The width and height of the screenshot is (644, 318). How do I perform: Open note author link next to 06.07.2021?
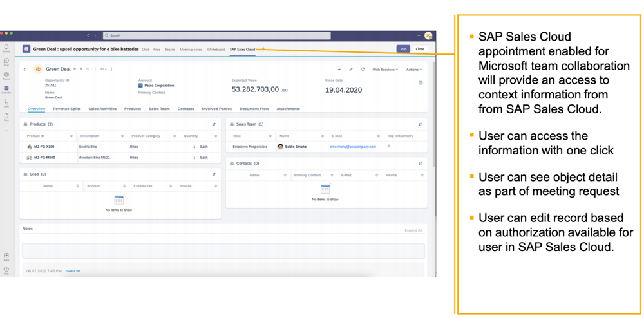[73, 271]
